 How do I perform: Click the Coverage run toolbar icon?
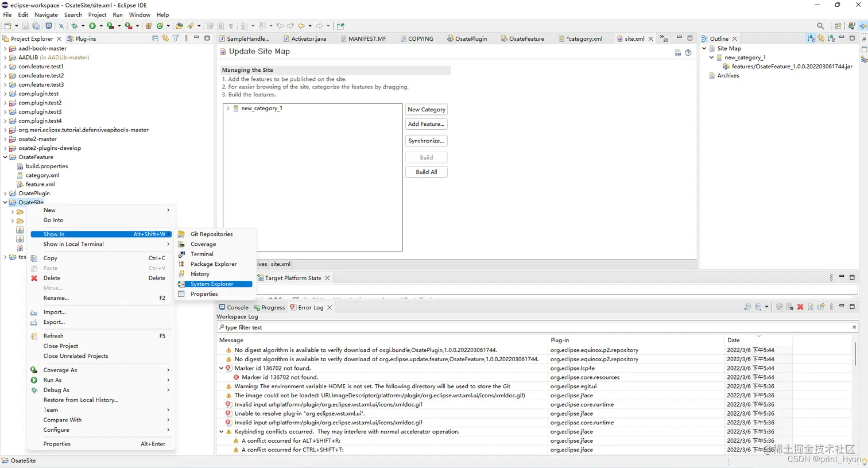[x=110, y=26]
